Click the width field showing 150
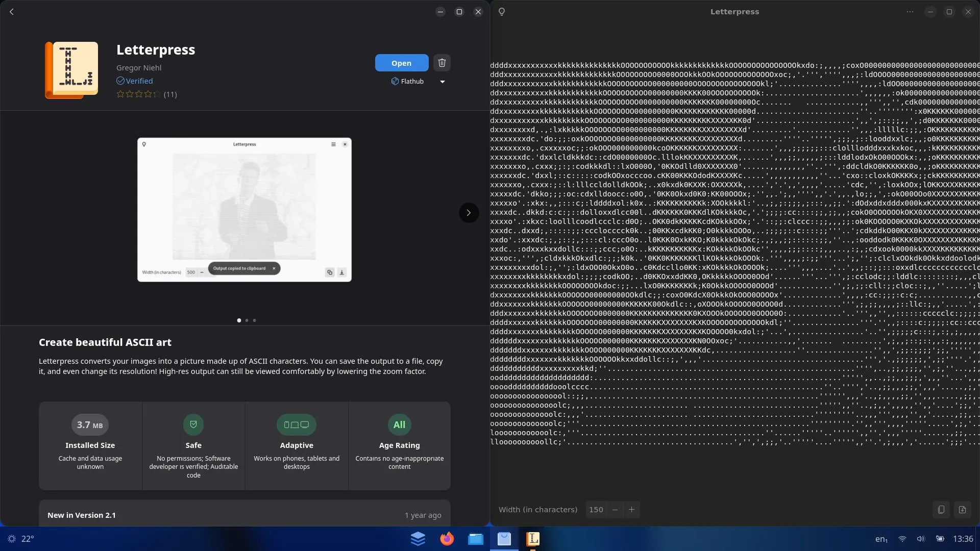 (x=596, y=509)
